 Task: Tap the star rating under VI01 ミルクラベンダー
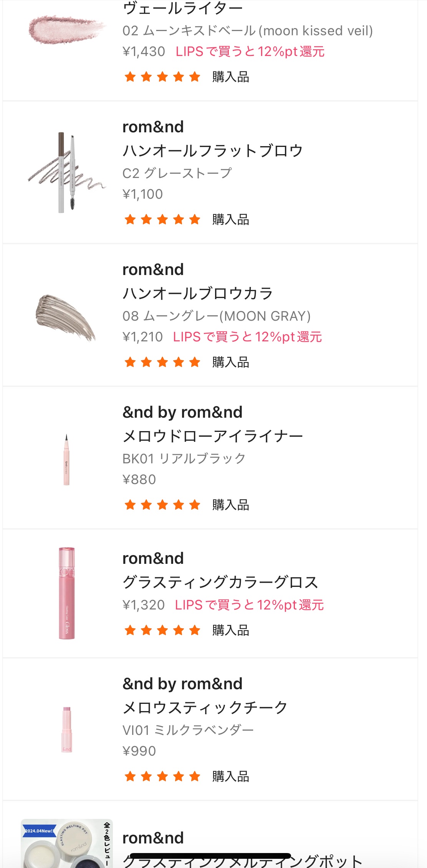coord(162,776)
